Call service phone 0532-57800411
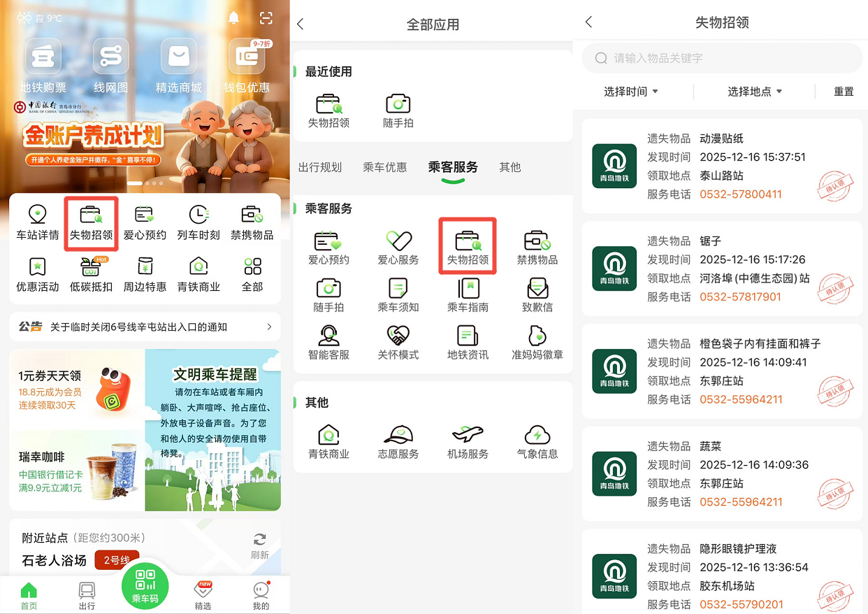Viewport: 868px width, 614px height. tap(741, 194)
